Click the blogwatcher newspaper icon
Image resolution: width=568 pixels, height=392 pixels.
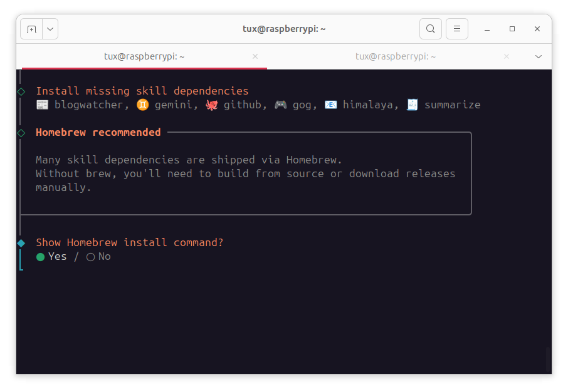click(x=42, y=105)
